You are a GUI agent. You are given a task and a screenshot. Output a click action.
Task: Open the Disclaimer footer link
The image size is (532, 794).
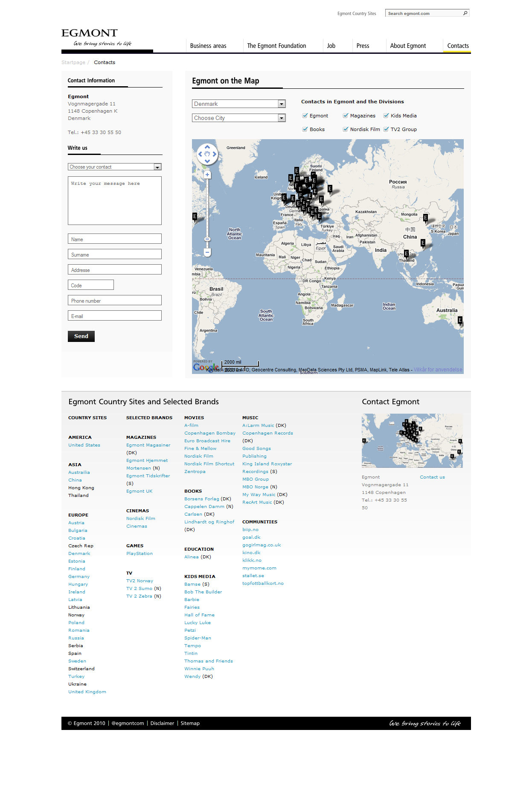click(162, 723)
